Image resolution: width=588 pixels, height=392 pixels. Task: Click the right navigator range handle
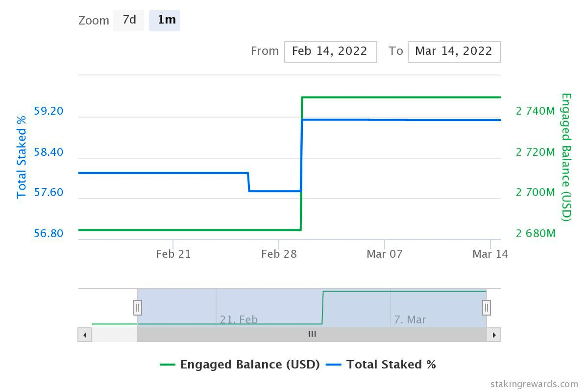pyautogui.click(x=487, y=308)
